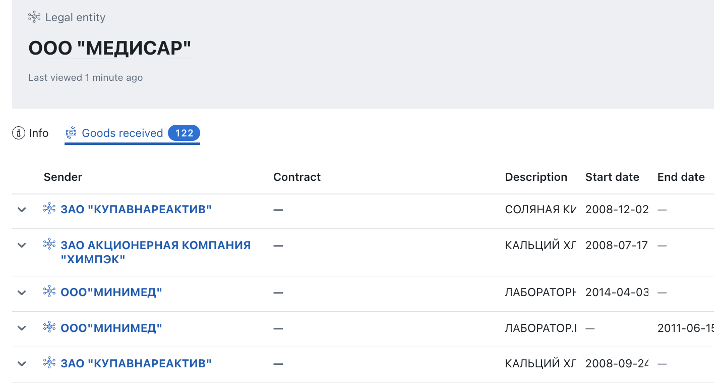
Task: Expand the ЗАО "КУПАВНАРЕАКТИВ" row dated 2008-09-24
Action: pyautogui.click(x=22, y=364)
